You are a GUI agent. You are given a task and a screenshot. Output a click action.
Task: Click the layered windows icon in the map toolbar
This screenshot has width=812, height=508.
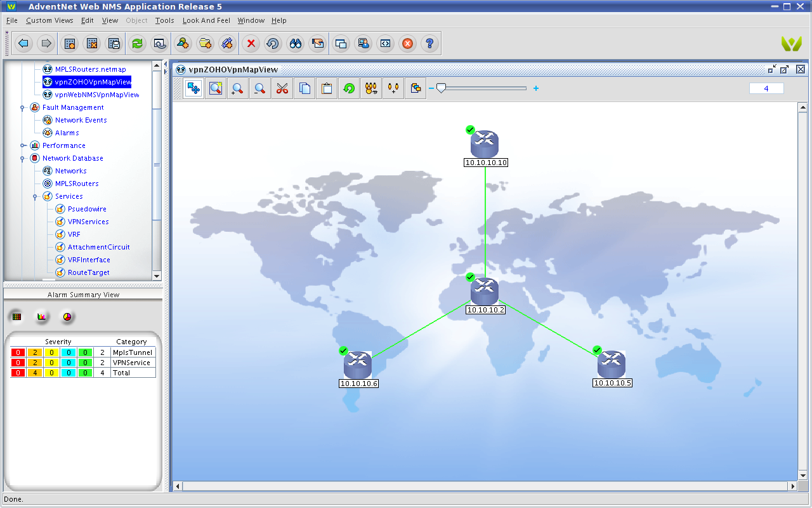(416, 89)
